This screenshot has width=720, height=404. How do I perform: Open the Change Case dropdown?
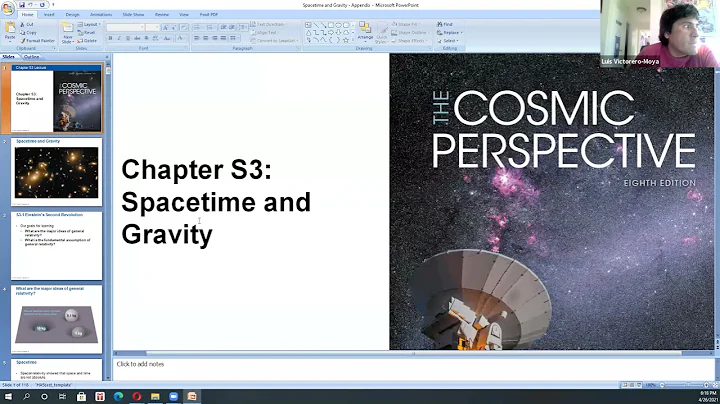(x=168, y=38)
